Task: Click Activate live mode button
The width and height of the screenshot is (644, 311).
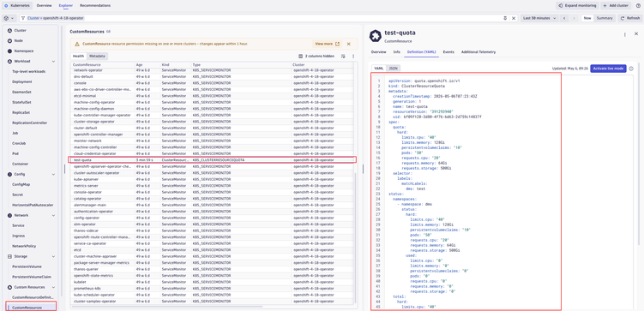Action: coord(608,69)
